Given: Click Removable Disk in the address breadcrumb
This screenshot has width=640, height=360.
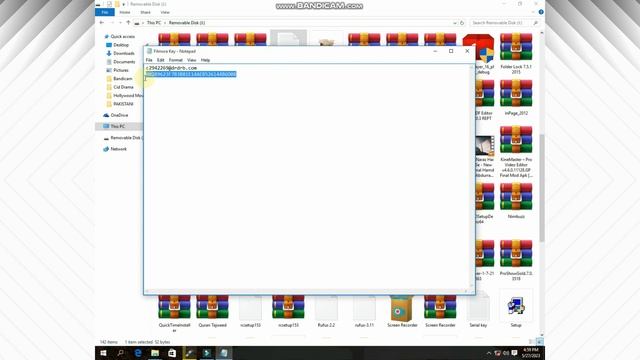Looking at the screenshot, I should (187, 23).
